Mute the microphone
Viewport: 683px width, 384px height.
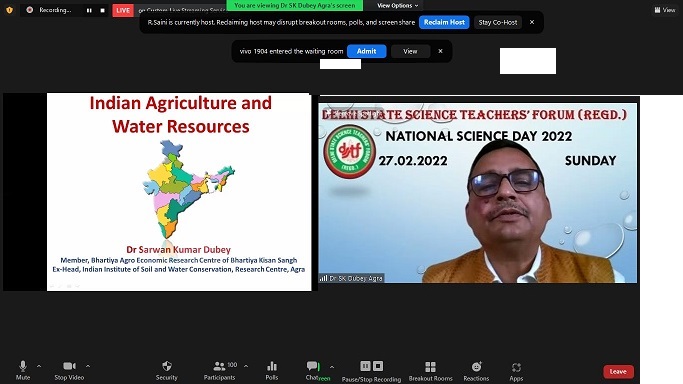click(x=23, y=370)
